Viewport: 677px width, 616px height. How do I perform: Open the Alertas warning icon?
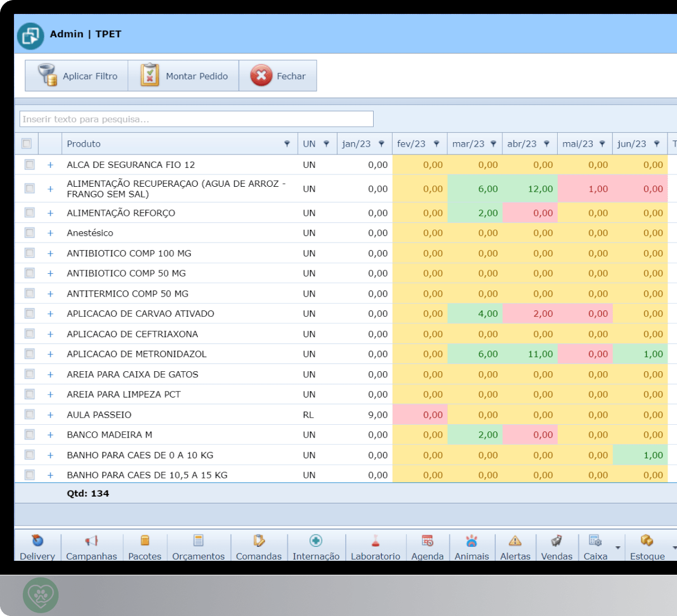(515, 541)
